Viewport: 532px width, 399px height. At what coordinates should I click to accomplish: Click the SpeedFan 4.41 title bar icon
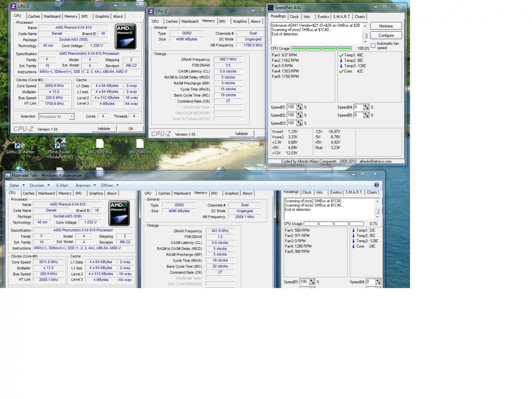coord(271,7)
